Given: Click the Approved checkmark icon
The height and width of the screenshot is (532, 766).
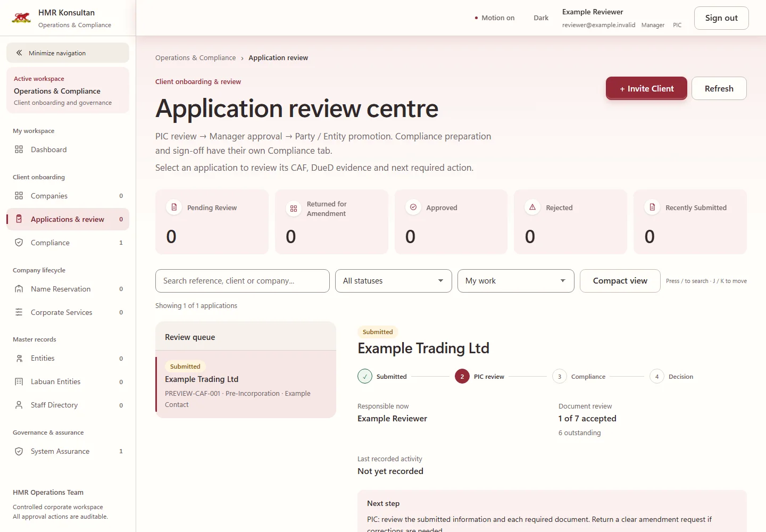Looking at the screenshot, I should [x=413, y=207].
